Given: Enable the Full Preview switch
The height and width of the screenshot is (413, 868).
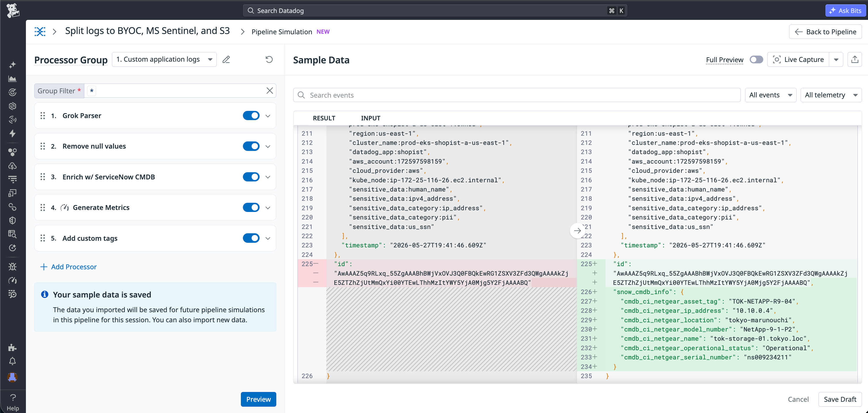Looking at the screenshot, I should (756, 60).
